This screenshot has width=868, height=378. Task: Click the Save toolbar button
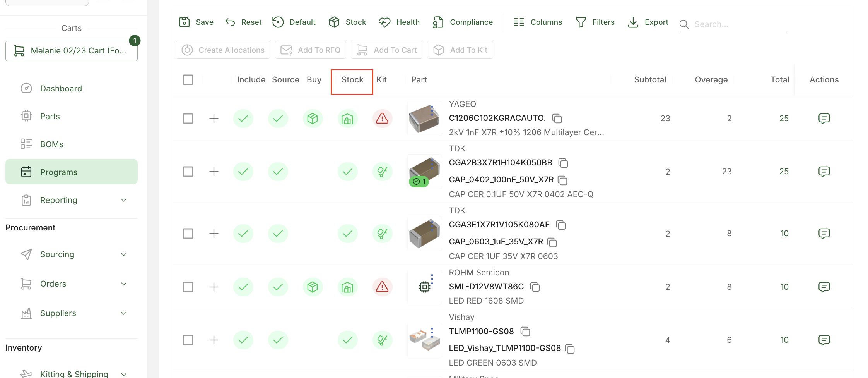tap(196, 22)
